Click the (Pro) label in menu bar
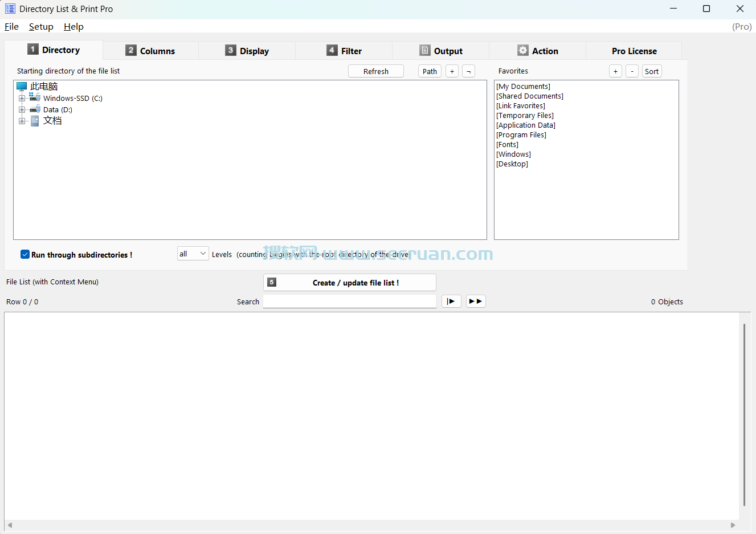The image size is (756, 534). tap(742, 26)
